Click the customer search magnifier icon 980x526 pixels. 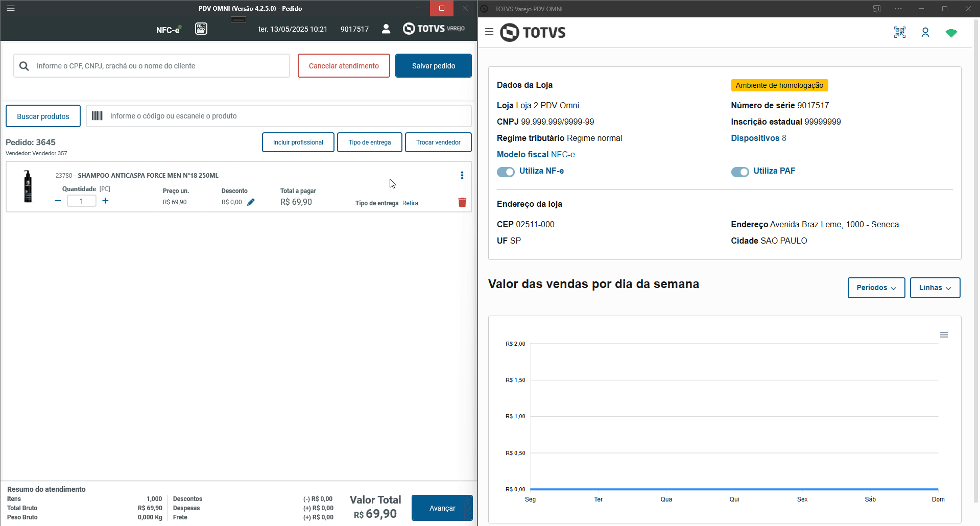(24, 66)
